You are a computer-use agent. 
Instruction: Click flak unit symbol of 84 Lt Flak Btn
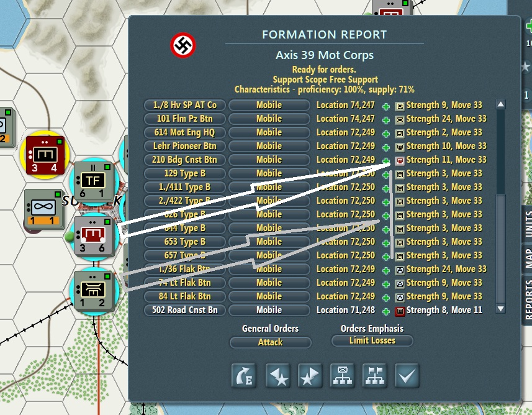(400, 298)
